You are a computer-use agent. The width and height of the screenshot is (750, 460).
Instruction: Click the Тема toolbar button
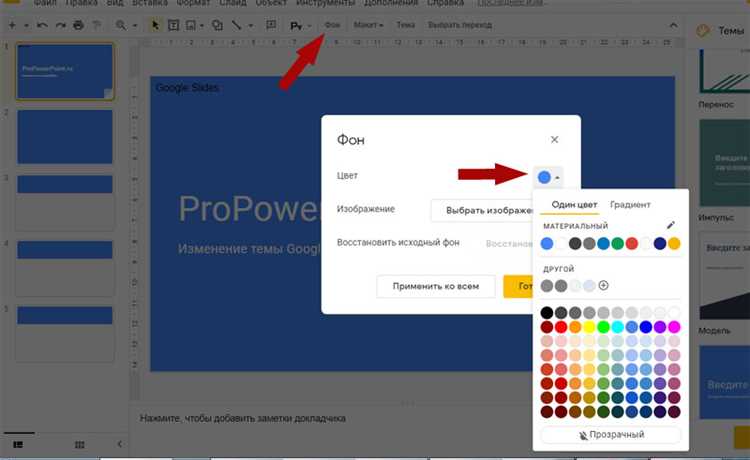pyautogui.click(x=406, y=25)
